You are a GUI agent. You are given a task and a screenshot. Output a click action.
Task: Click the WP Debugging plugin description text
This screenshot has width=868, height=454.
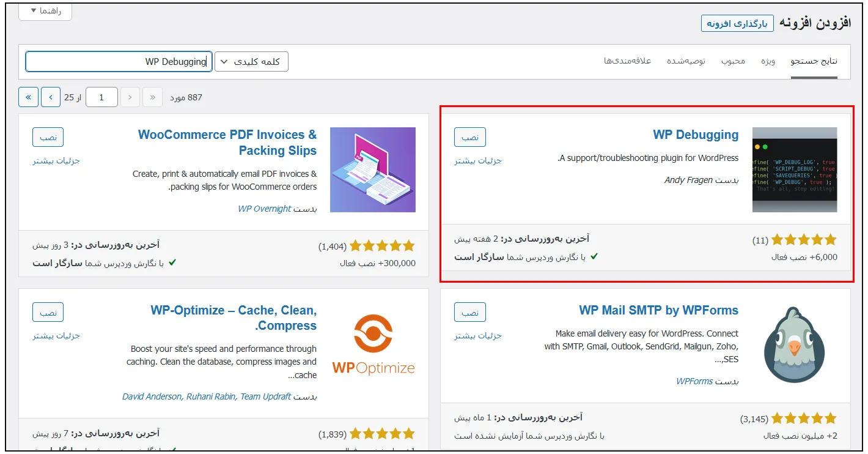(649, 158)
